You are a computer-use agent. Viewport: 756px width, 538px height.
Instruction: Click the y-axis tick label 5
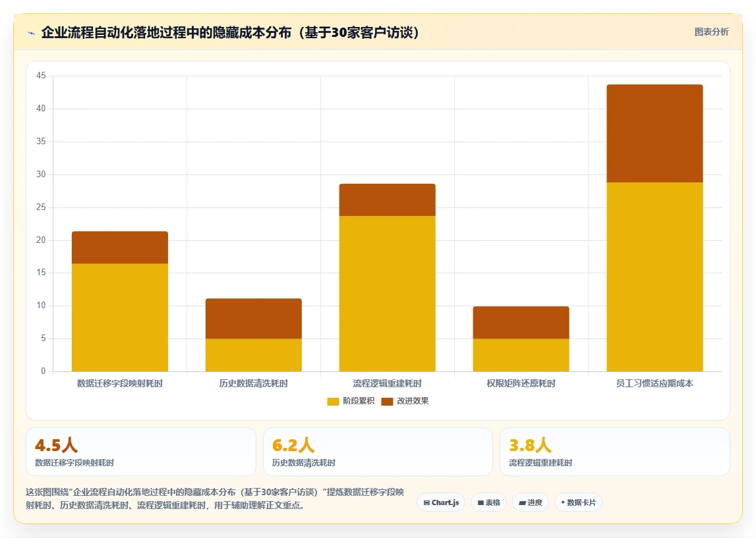coord(44,338)
